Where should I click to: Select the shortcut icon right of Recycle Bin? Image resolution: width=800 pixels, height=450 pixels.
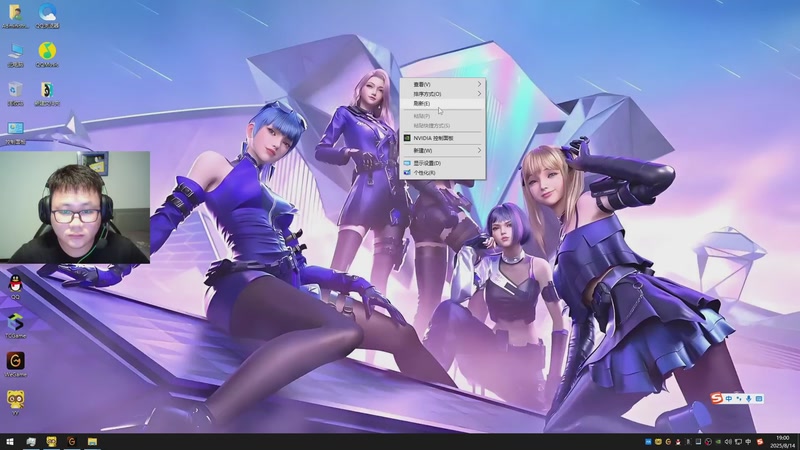(x=47, y=93)
